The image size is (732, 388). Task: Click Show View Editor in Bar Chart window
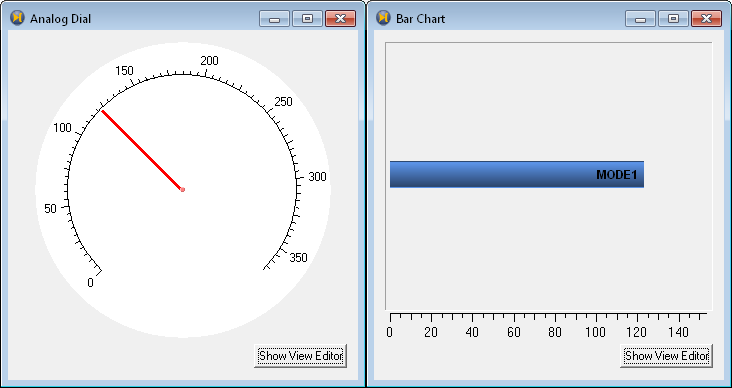(x=667, y=356)
